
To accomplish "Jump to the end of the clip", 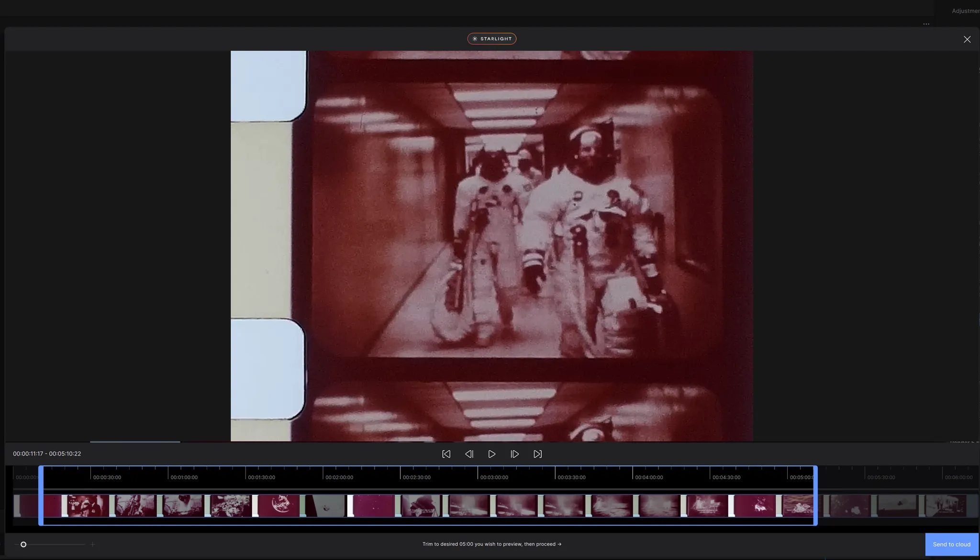I will click(537, 454).
